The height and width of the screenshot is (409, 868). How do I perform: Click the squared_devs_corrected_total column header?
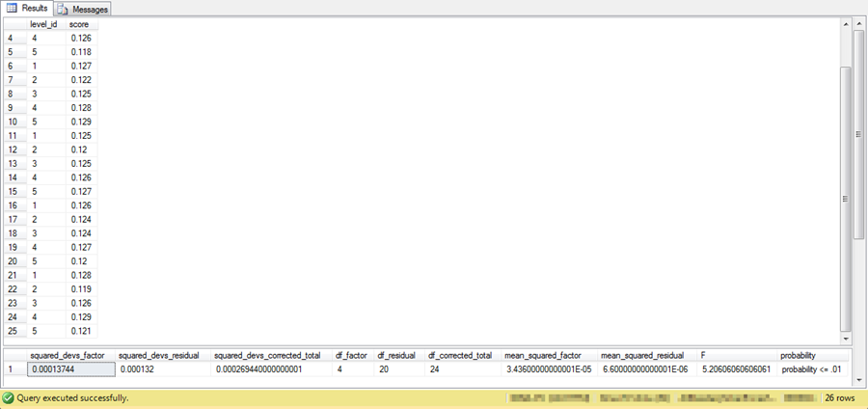pyautogui.click(x=271, y=355)
